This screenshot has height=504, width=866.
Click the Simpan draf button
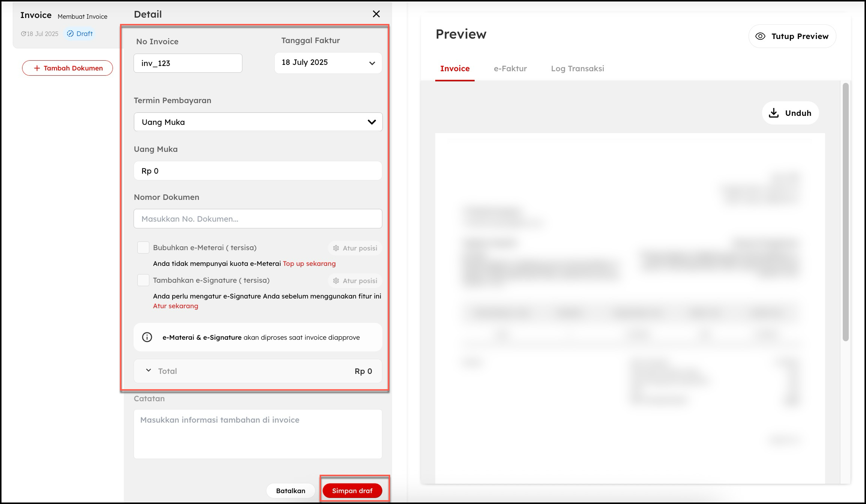coord(352,490)
